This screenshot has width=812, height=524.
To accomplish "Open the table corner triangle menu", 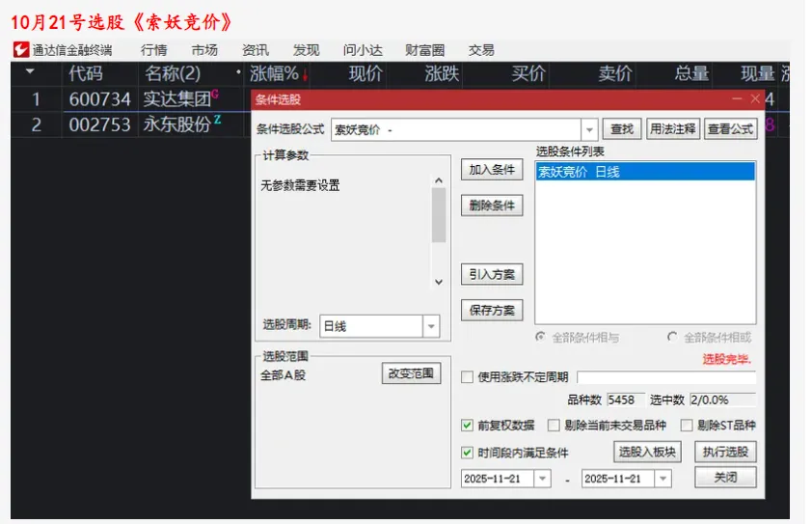I will [x=30, y=72].
